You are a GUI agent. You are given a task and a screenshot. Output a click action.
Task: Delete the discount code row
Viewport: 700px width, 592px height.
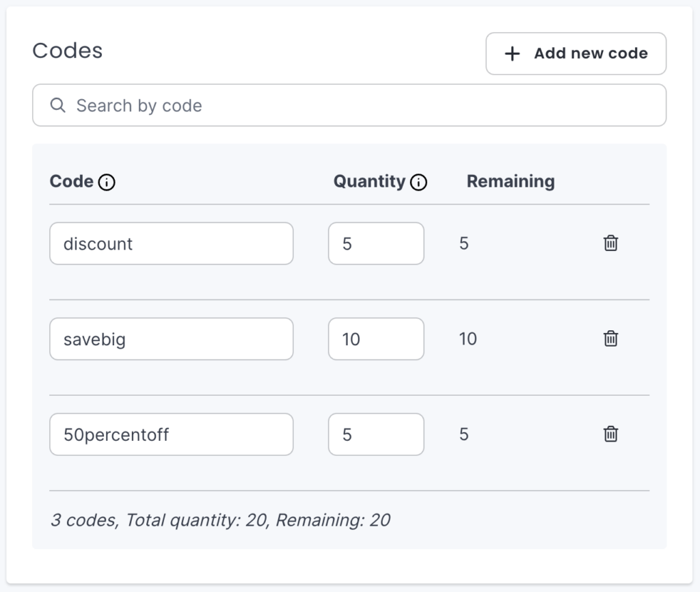coord(610,243)
